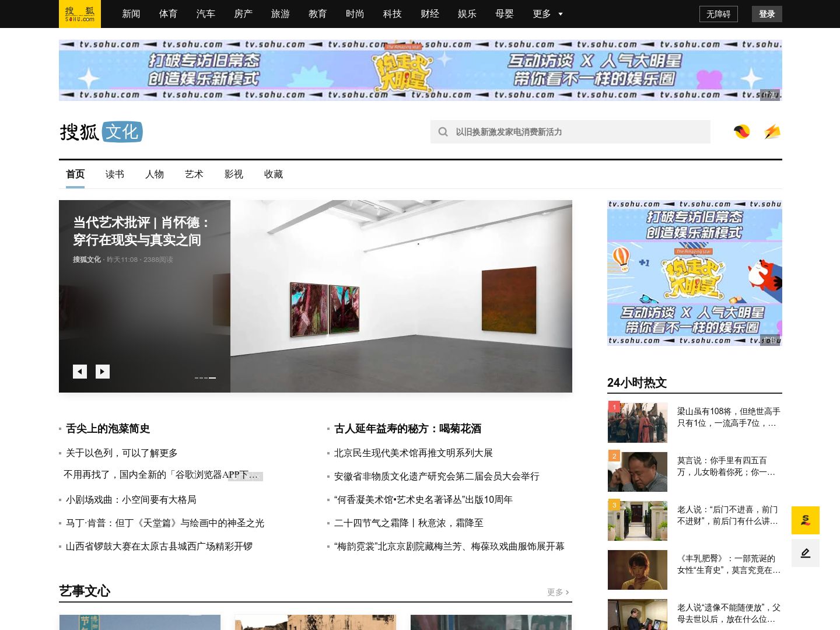840x630 pixels.
Task: Open 母婴 in top navigation
Action: (x=505, y=14)
